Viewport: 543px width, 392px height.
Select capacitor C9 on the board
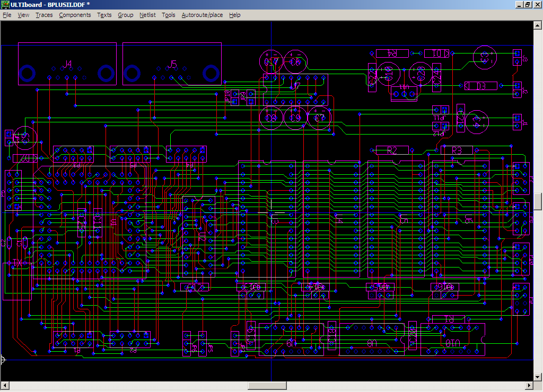pyautogui.click(x=296, y=118)
